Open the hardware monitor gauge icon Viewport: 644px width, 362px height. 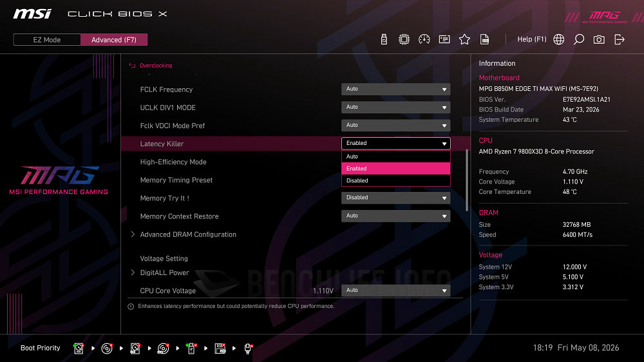pyautogui.click(x=424, y=39)
